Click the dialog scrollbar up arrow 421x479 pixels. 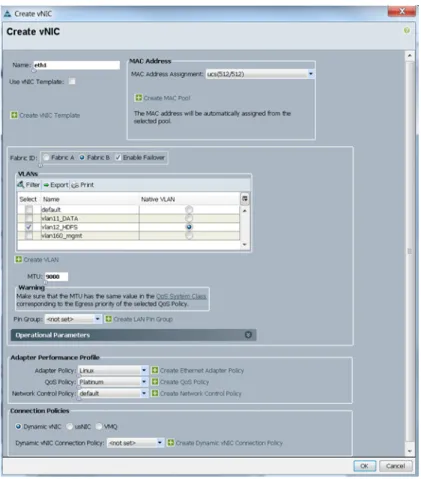pos(410,56)
